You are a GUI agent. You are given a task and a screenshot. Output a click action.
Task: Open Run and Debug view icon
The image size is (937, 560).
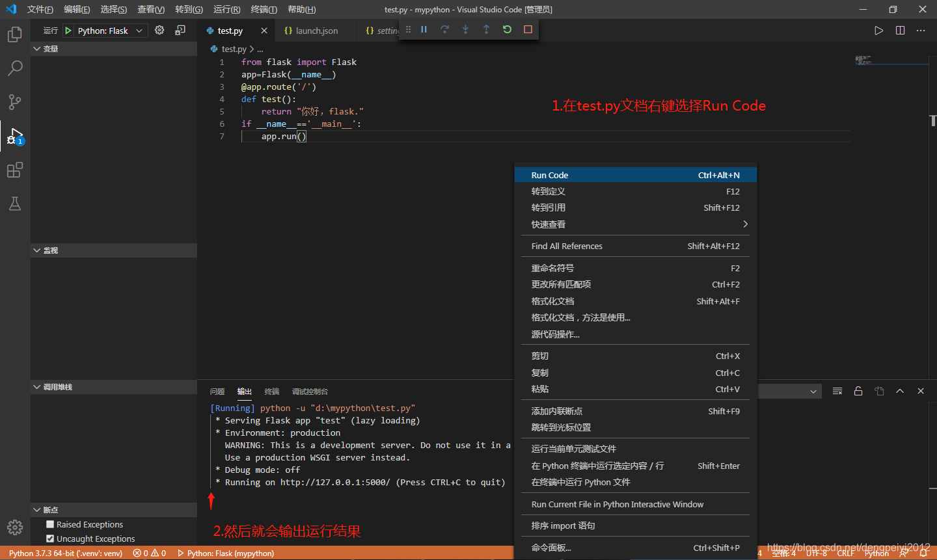tap(15, 137)
